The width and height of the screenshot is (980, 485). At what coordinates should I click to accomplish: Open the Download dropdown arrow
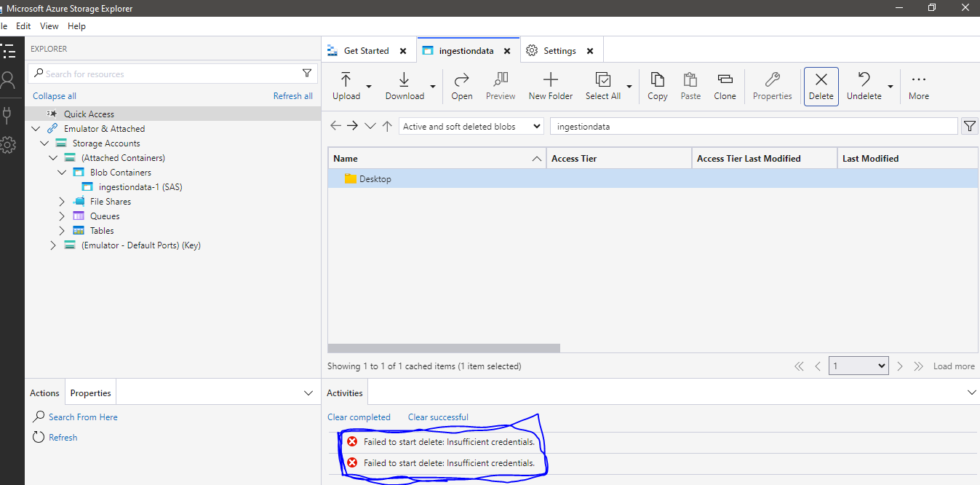pos(433,86)
